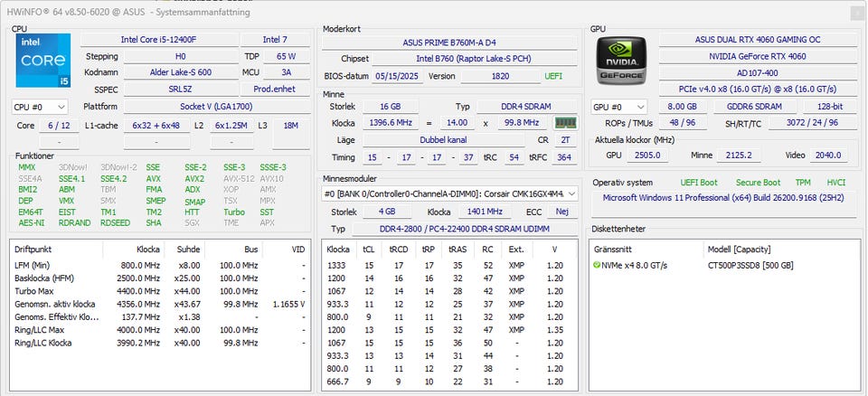Click the module clock 1401 MHz
The height and width of the screenshot is (396, 868).
(485, 212)
